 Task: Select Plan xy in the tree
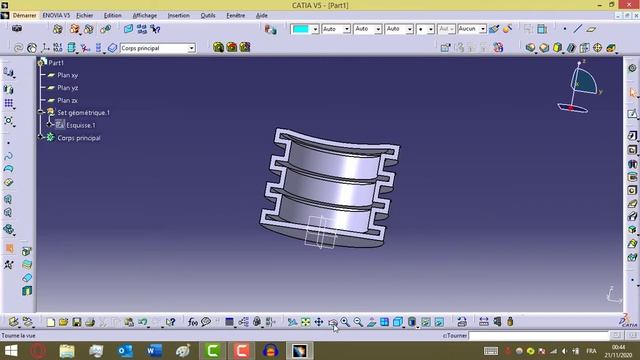pos(67,75)
